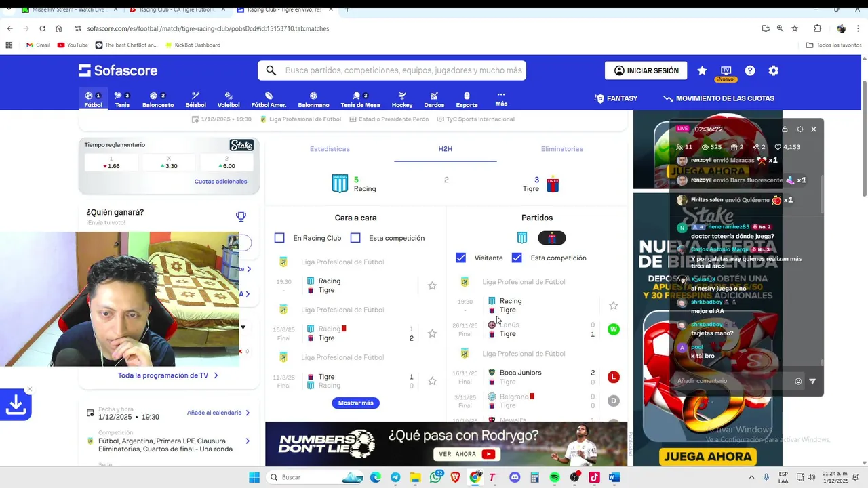Open the help question mark icon

tap(750, 70)
